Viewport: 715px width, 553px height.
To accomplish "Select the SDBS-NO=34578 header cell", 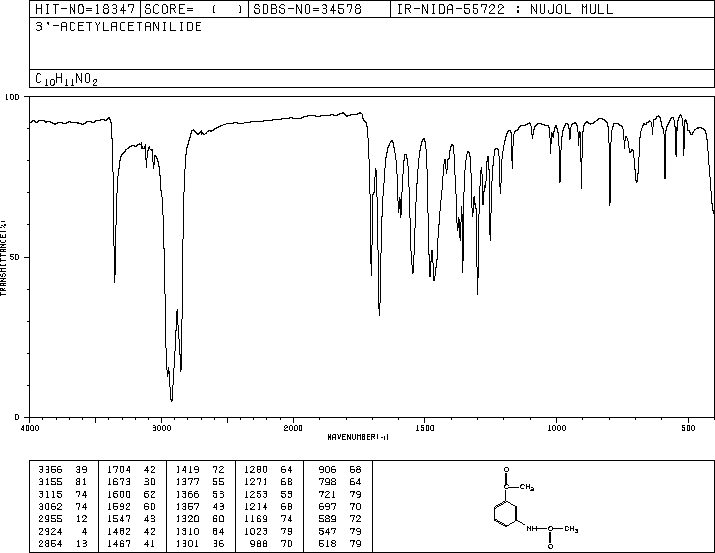I will coord(319,9).
